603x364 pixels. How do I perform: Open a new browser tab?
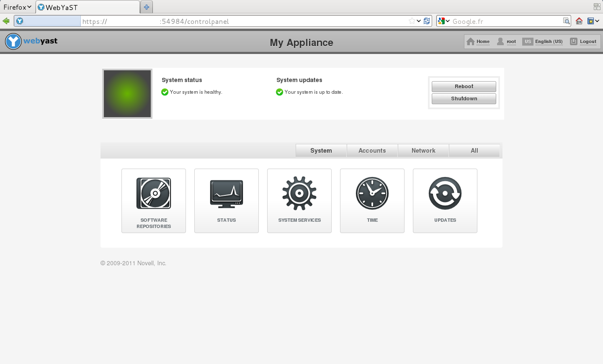(147, 7)
